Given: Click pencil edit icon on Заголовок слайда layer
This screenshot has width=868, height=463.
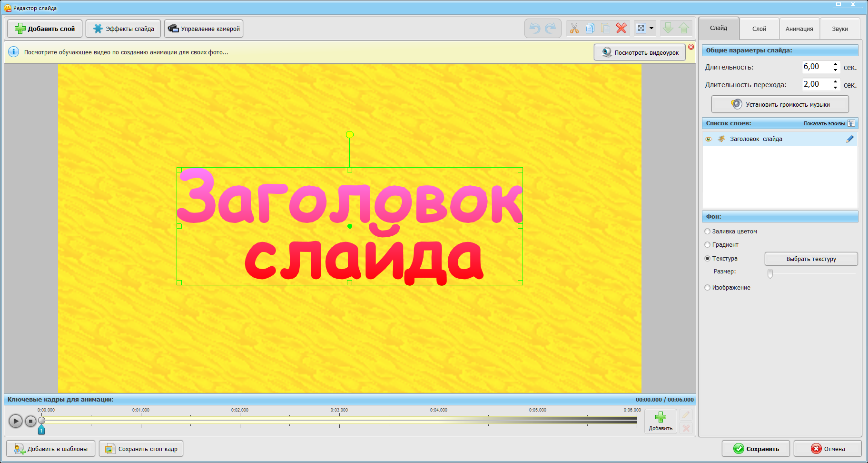Looking at the screenshot, I should pyautogui.click(x=850, y=139).
